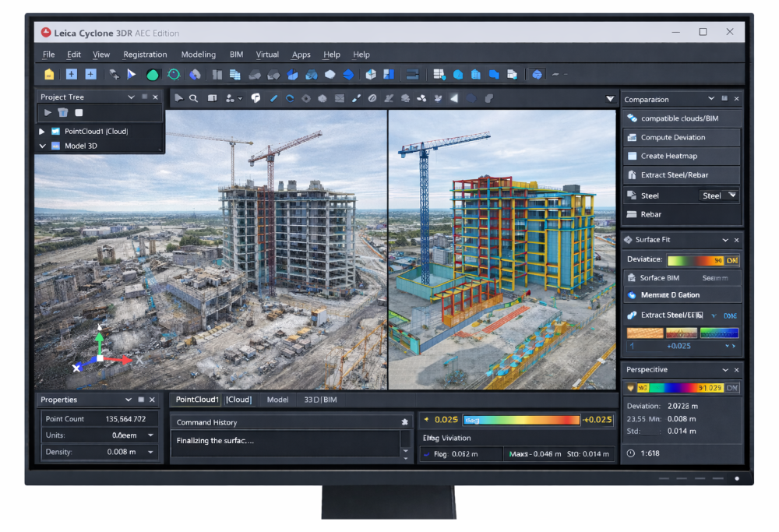
Task: Switch to the Model tab
Action: tap(277, 400)
